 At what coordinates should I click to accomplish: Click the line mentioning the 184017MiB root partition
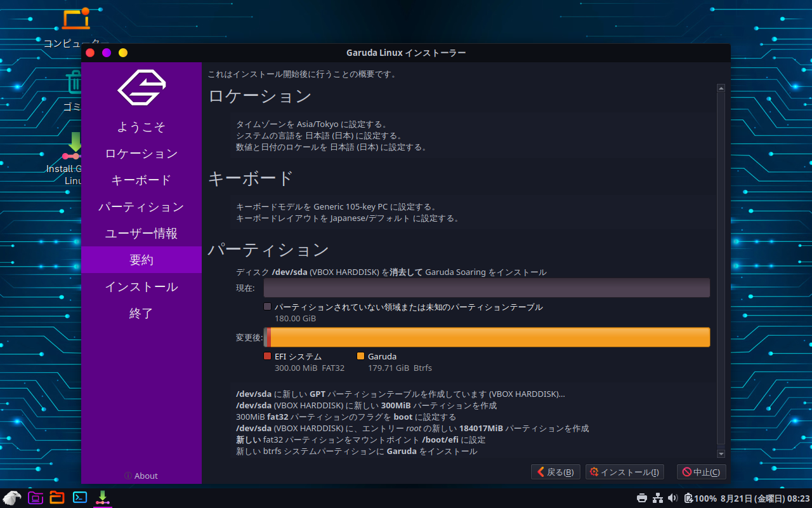[x=412, y=429]
